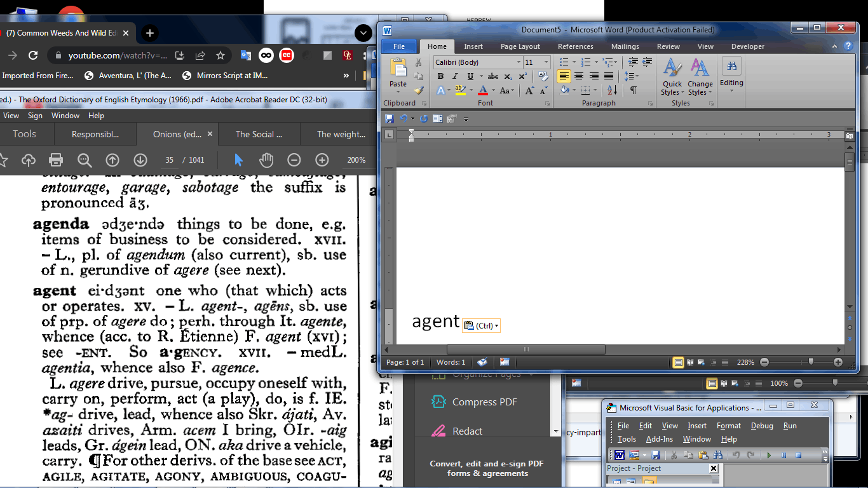Toggle Align Text Left in Word

pos(564,76)
